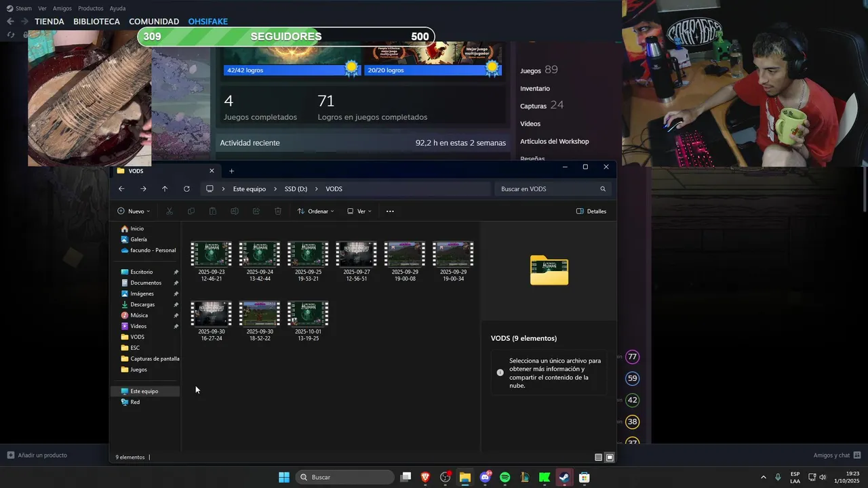Open Discord from the taskbar
Viewport: 868px width, 488px height.
pos(486,477)
